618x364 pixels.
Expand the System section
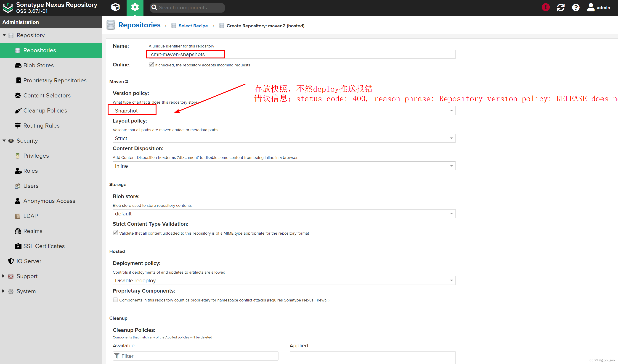click(3, 291)
